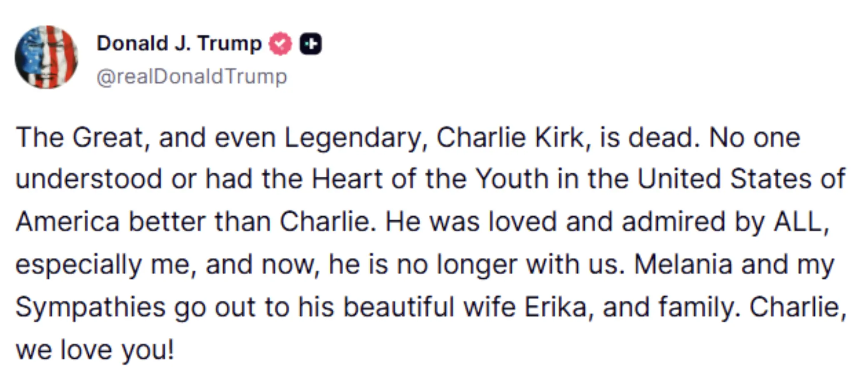Click the capitalized word "ALL"
This screenshot has height=375, width=868.
799,222
